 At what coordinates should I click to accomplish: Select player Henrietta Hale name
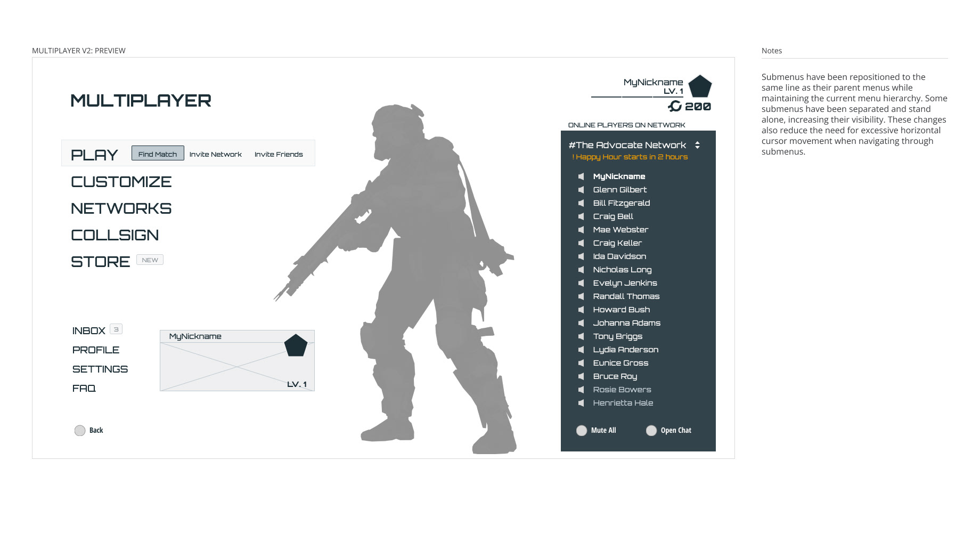point(623,403)
